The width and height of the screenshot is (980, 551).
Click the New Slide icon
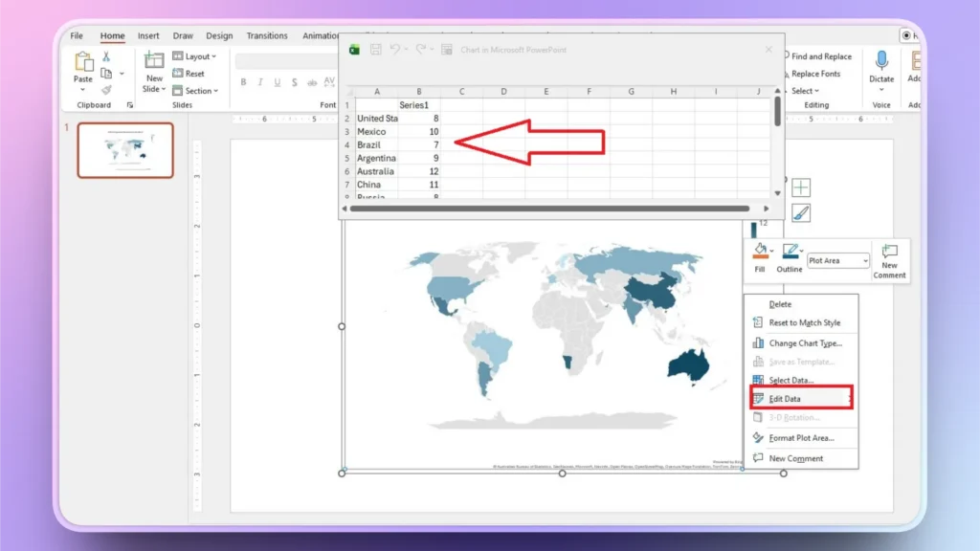tap(154, 60)
